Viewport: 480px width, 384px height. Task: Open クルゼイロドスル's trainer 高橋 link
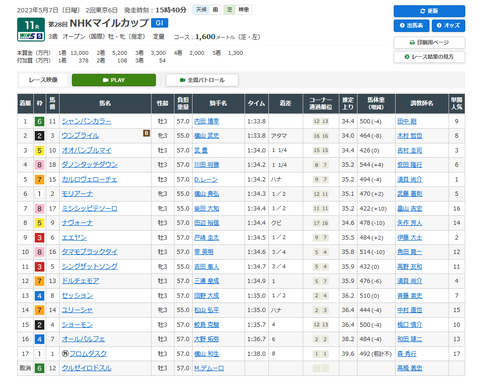[x=410, y=368]
